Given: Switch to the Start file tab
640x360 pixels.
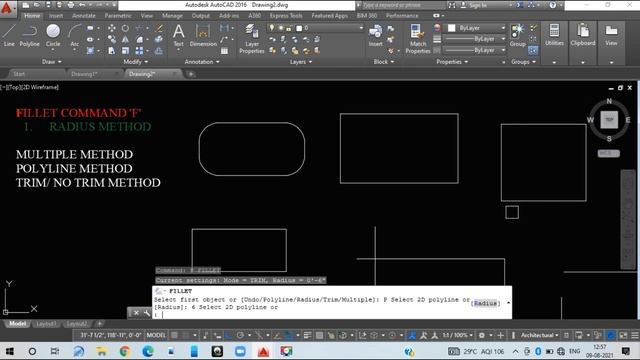Looking at the screenshot, I should point(19,74).
